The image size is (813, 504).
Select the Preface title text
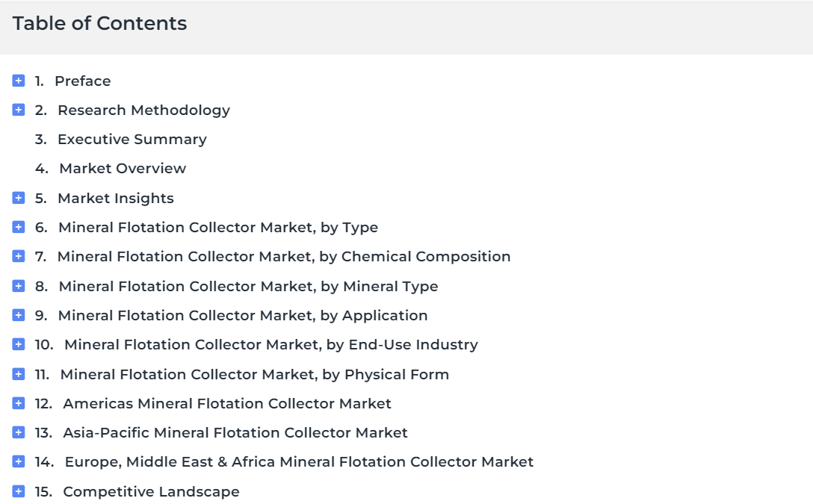(x=83, y=81)
